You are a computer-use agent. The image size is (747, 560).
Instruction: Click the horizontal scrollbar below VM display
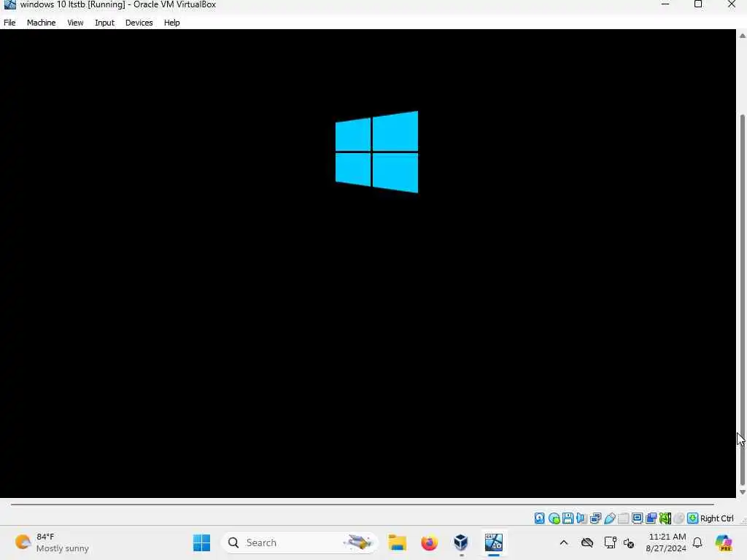pos(362,504)
